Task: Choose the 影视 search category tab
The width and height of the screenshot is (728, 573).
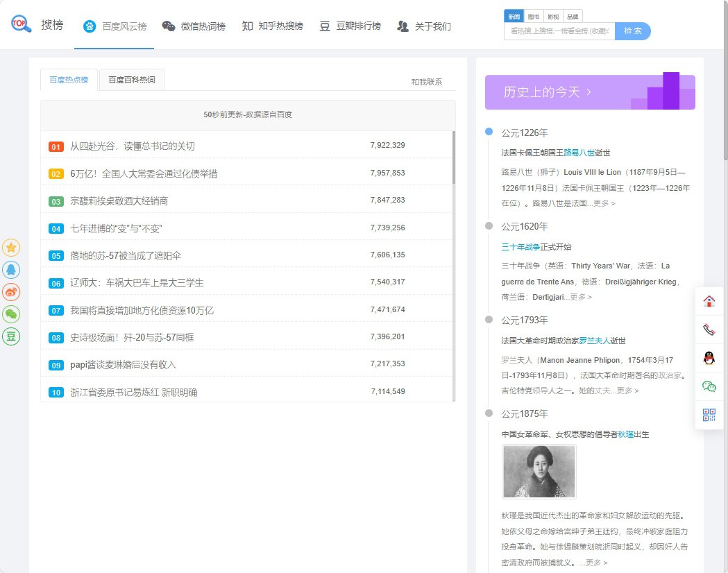Action: pyautogui.click(x=552, y=16)
